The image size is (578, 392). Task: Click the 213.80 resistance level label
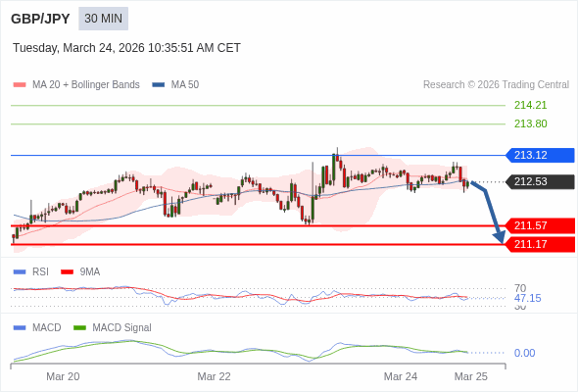coord(530,123)
